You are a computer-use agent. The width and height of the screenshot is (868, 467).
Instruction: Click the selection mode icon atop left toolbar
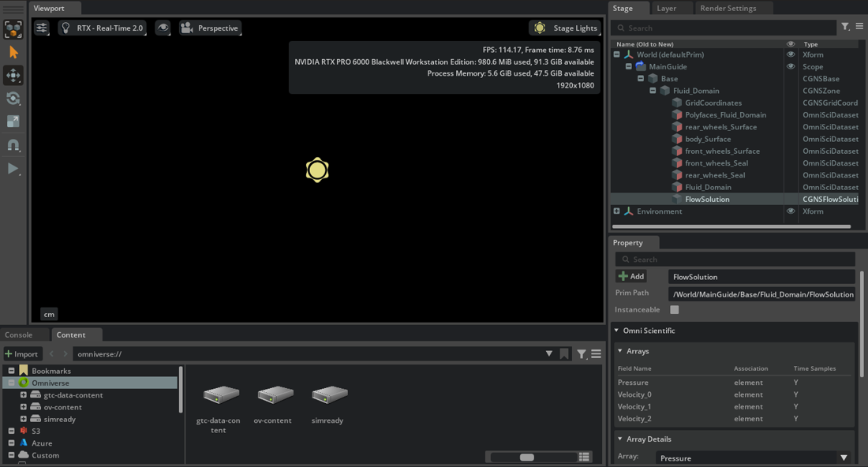pos(13,29)
